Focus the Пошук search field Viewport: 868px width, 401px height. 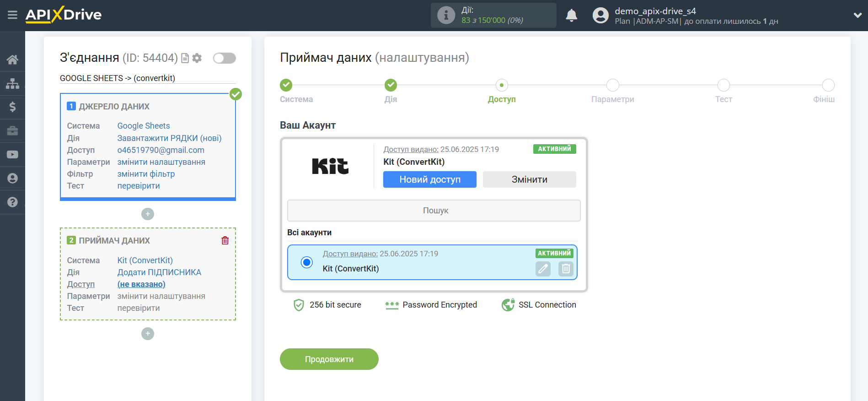[x=434, y=211]
